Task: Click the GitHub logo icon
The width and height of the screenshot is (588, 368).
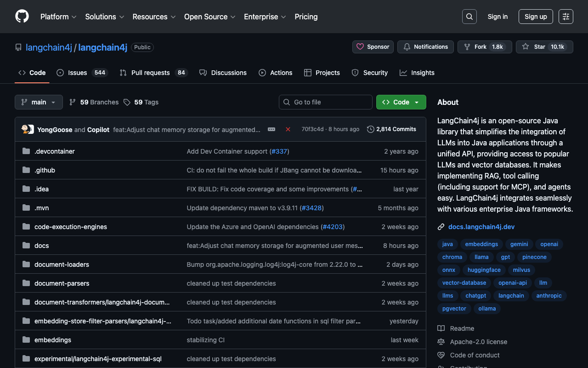Action: (22, 17)
